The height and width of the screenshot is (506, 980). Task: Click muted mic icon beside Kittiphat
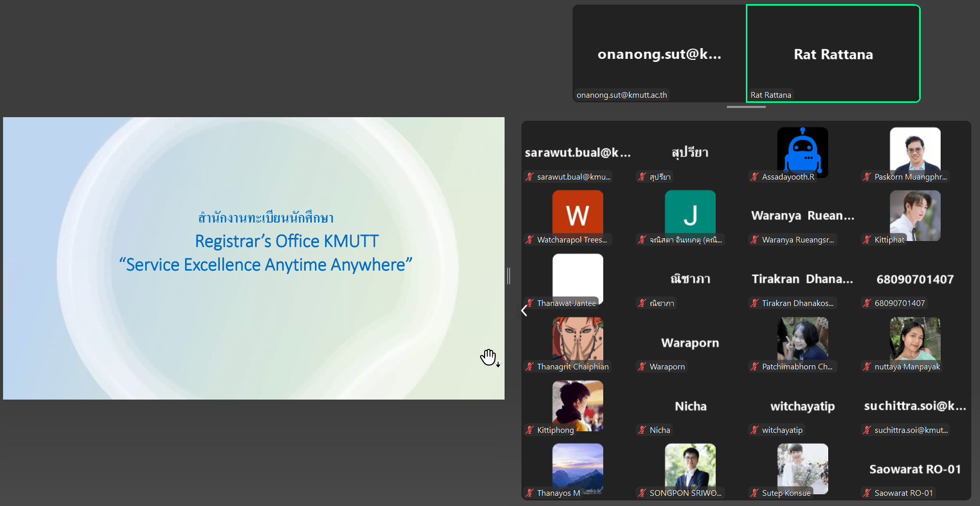click(867, 240)
